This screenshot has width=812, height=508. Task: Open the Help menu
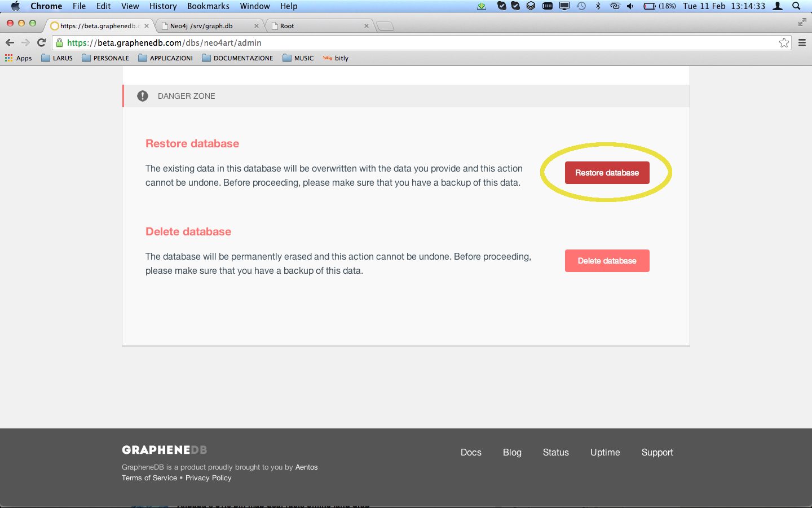click(289, 6)
